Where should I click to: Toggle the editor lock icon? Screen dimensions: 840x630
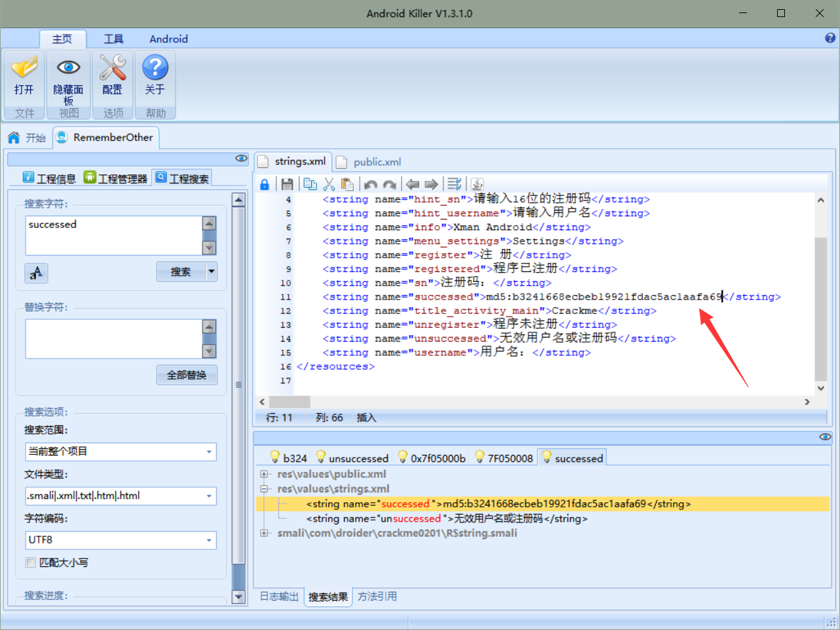point(265,184)
